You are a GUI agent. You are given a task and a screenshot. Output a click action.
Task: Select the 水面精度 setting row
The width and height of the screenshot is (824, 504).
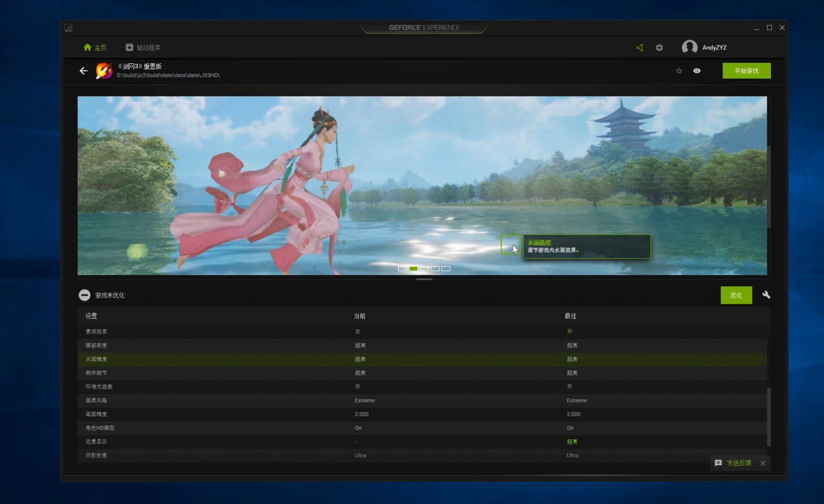pos(422,359)
